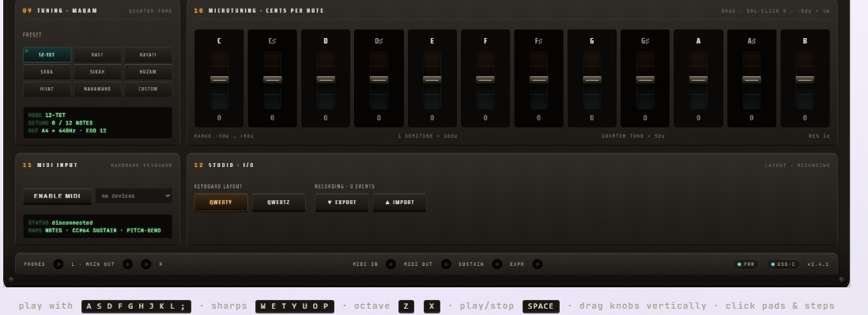Click the G♯ note cents slider handle

click(x=645, y=79)
